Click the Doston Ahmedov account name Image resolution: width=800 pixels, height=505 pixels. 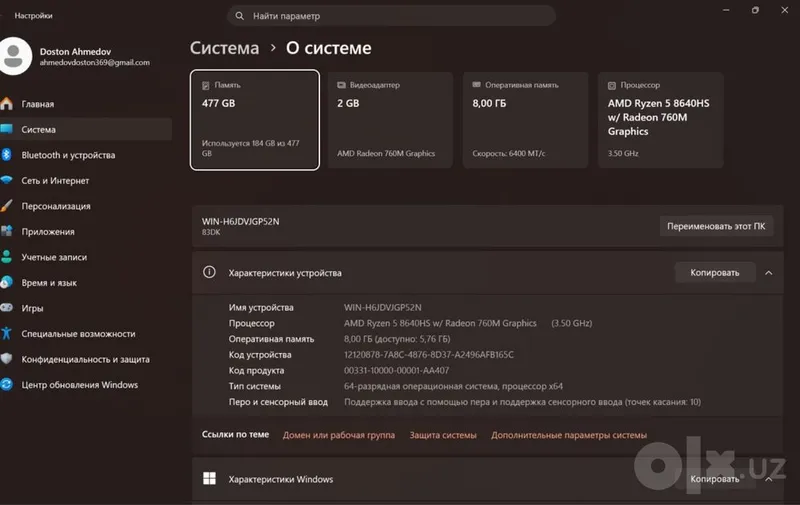point(76,52)
